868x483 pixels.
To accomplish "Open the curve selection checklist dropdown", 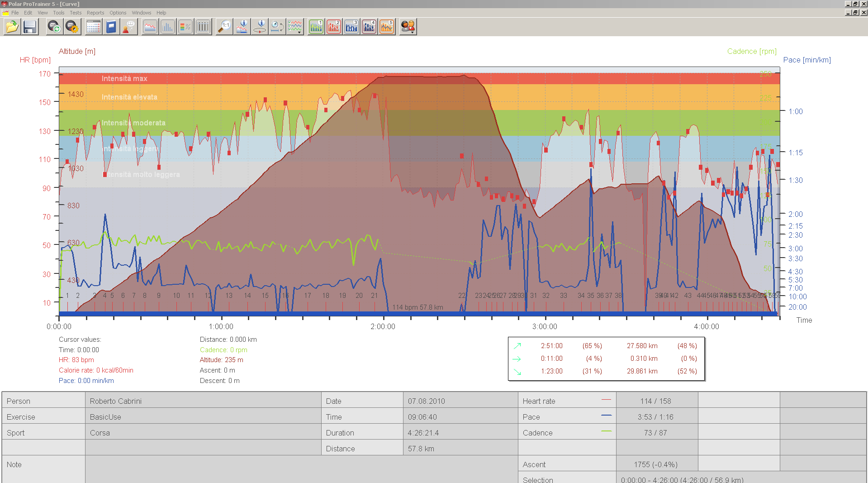I will [295, 27].
